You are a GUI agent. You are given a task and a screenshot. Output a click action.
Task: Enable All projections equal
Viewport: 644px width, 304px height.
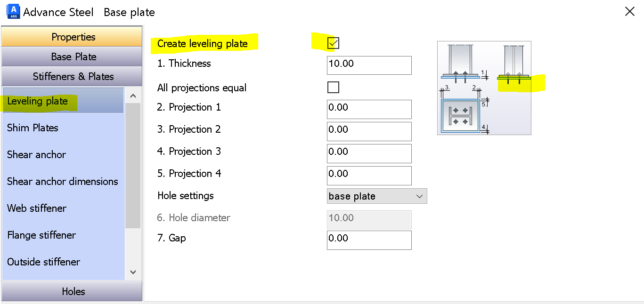[333, 87]
